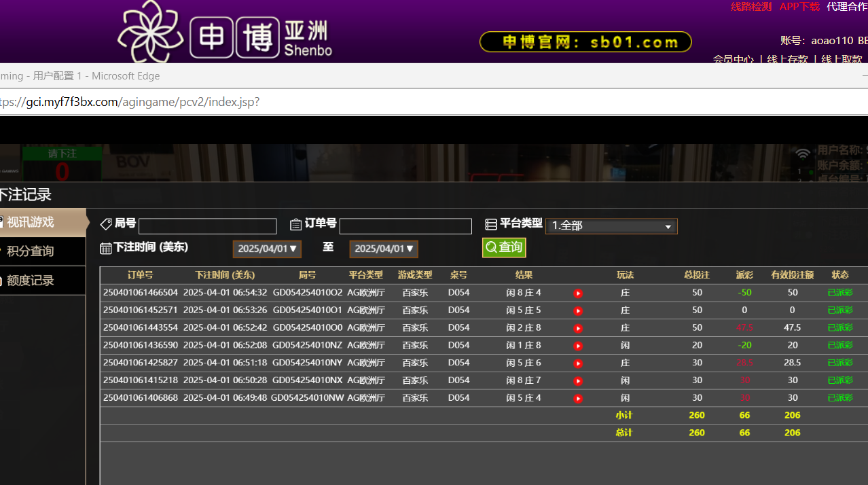Click the green 查询 search button

point(504,247)
